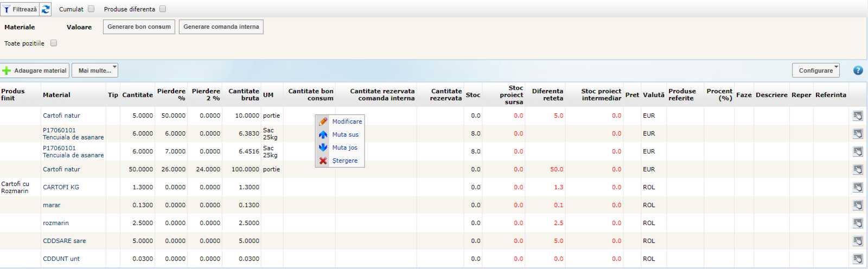Open row actions icon for marar row
This screenshot has height=269, width=868.
[x=858, y=205]
